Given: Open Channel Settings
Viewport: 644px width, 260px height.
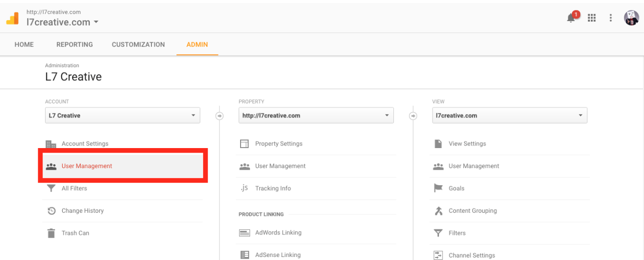Looking at the screenshot, I should (472, 255).
